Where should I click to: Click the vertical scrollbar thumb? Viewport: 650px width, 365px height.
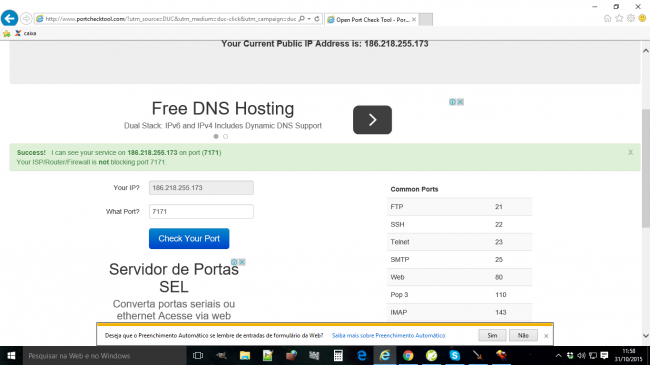(x=645, y=168)
